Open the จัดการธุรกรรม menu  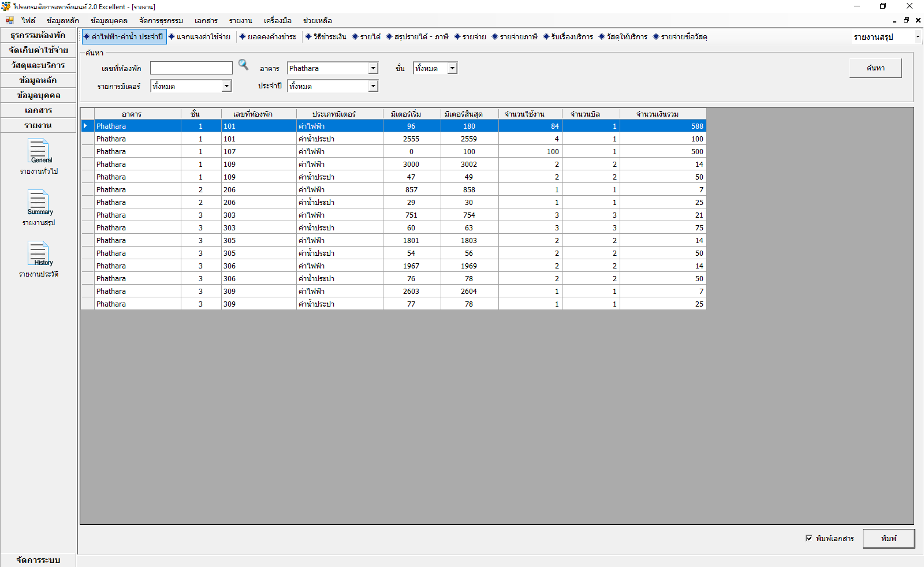pyautogui.click(x=161, y=20)
